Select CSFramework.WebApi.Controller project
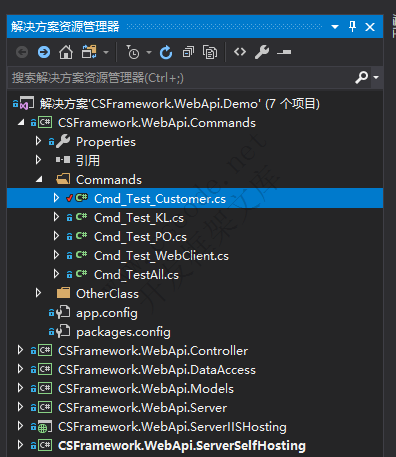 (x=153, y=351)
